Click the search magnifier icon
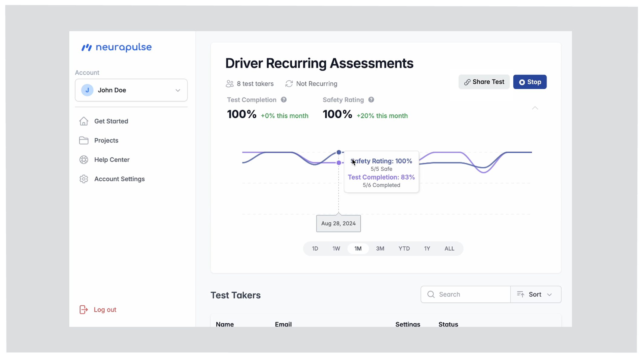The height and width of the screenshot is (358, 644). [431, 294]
